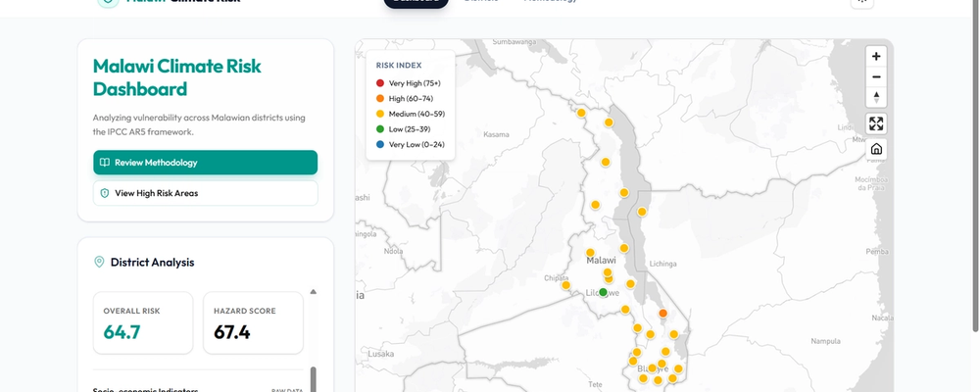This screenshot has height=392, width=980.
Task: Select the Very High (75+) red swatch
Action: (380, 83)
